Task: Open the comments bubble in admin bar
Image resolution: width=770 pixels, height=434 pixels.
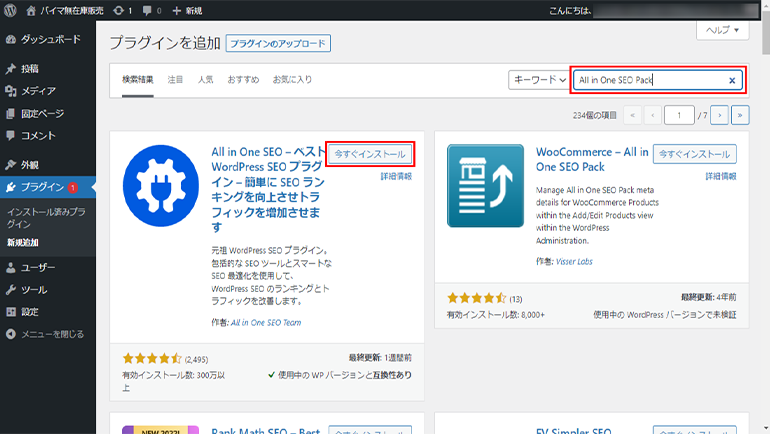Action: 151,10
